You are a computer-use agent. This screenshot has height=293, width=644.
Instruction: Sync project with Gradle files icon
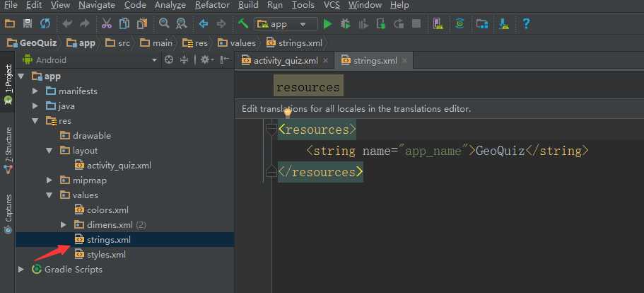coord(459,24)
